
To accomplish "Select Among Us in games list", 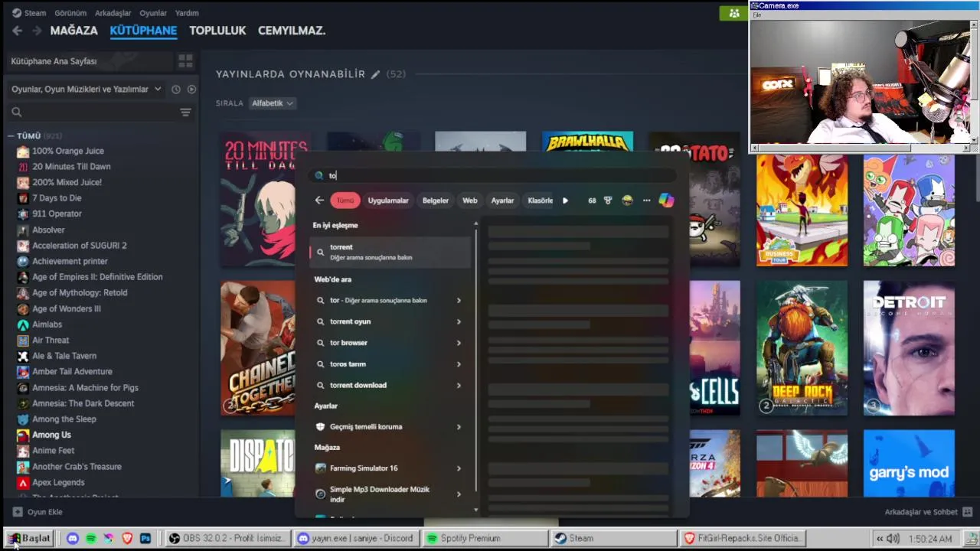I will pyautogui.click(x=51, y=435).
